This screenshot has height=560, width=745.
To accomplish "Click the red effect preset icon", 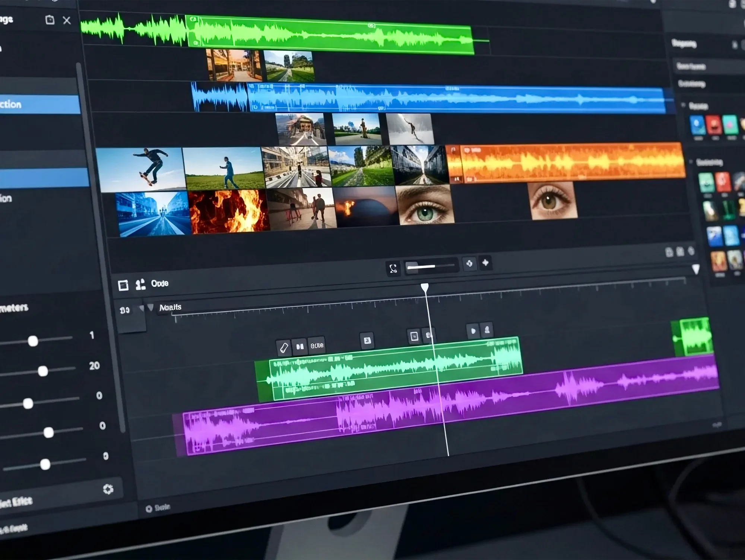I will click(x=714, y=125).
